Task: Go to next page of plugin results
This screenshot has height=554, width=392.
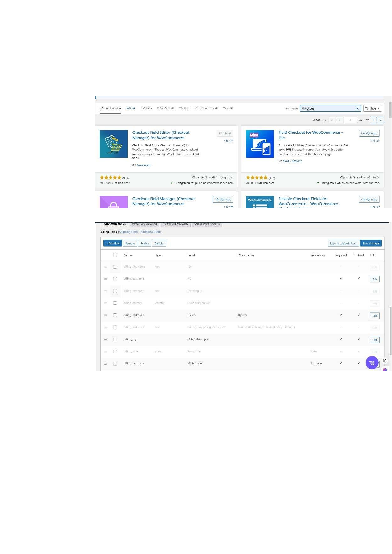Action: pos(373,120)
